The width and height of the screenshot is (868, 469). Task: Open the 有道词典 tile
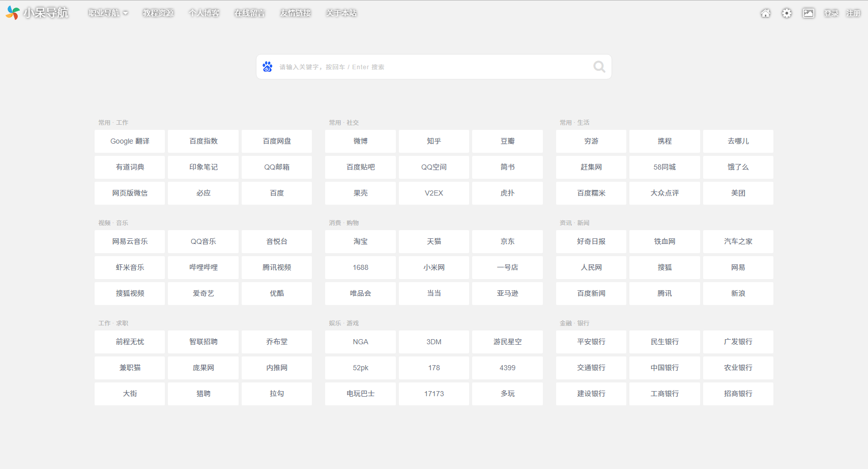click(130, 167)
